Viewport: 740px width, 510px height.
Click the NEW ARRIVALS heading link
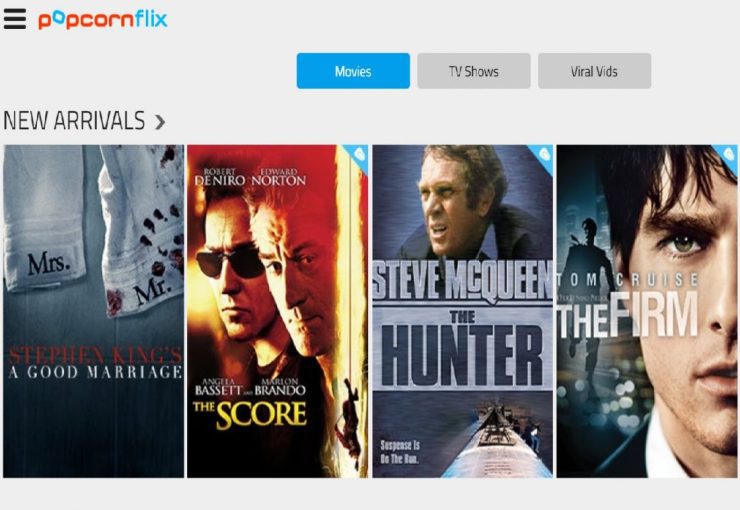tap(74, 120)
